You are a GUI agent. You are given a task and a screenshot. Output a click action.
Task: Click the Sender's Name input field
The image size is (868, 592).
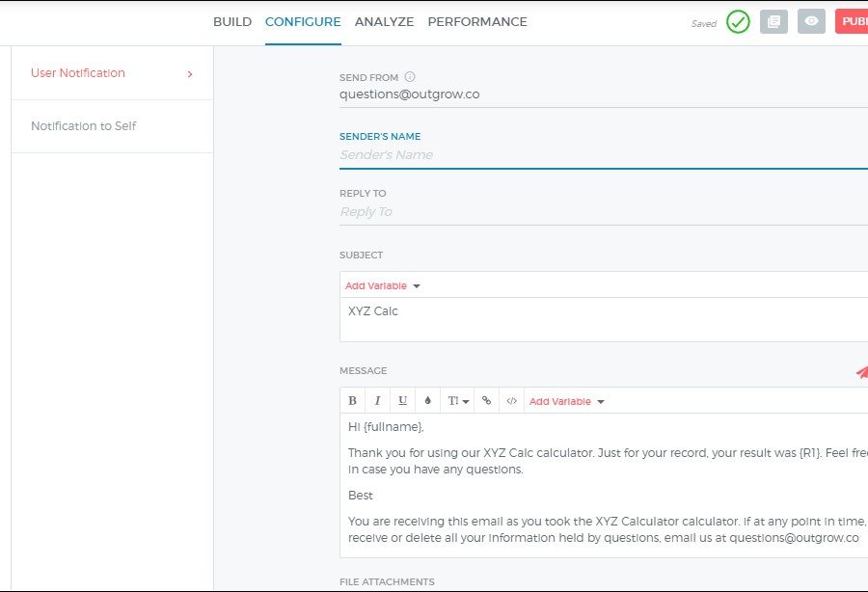tap(598, 155)
